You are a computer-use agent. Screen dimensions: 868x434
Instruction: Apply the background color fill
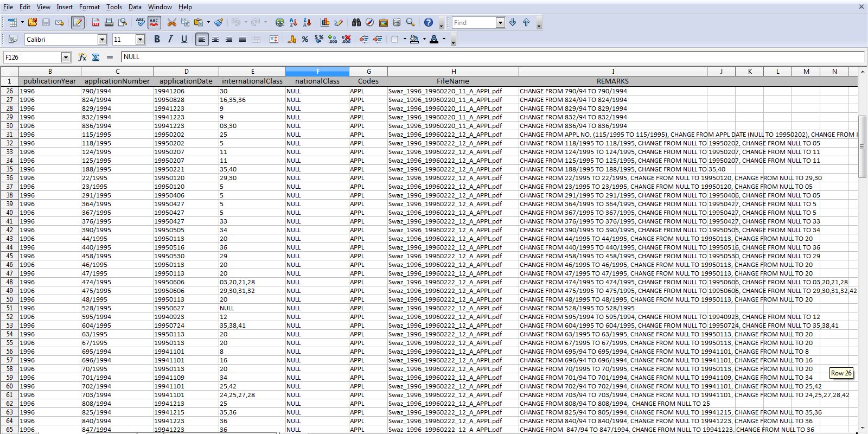click(415, 39)
